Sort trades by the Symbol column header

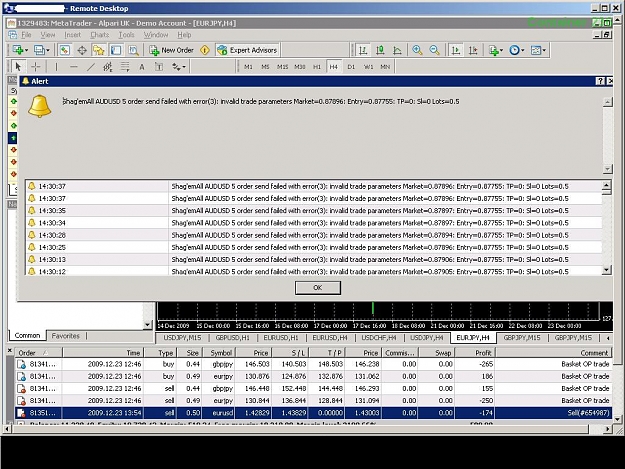[x=219, y=353]
